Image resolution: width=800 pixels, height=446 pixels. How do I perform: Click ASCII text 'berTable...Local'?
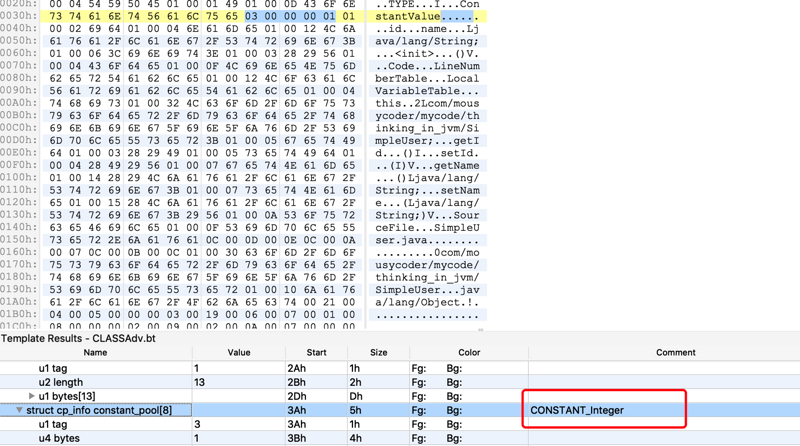[x=427, y=79]
